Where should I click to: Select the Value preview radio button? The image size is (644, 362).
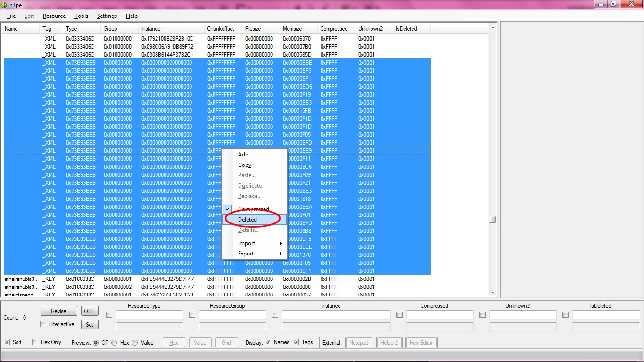click(134, 342)
